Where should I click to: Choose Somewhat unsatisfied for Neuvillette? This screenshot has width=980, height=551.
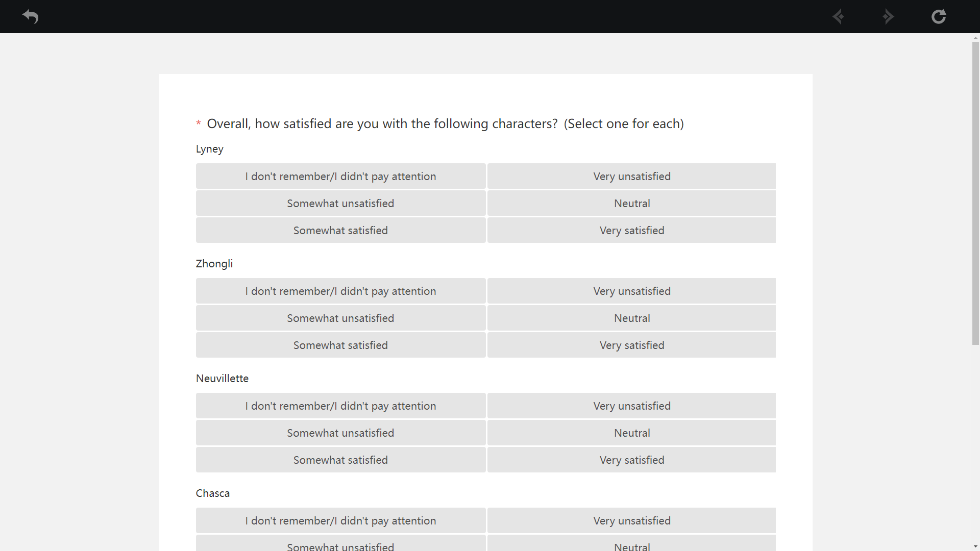[x=340, y=433]
